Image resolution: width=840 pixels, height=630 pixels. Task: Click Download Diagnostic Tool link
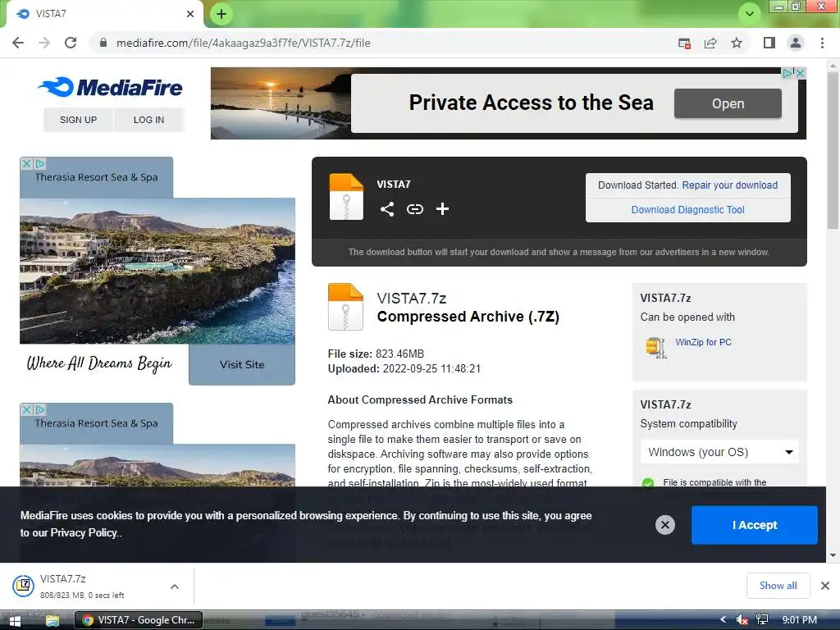coord(688,209)
